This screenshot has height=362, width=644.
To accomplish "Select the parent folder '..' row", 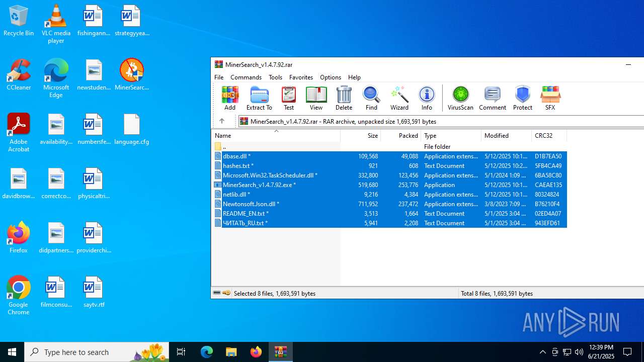I will pos(389,146).
